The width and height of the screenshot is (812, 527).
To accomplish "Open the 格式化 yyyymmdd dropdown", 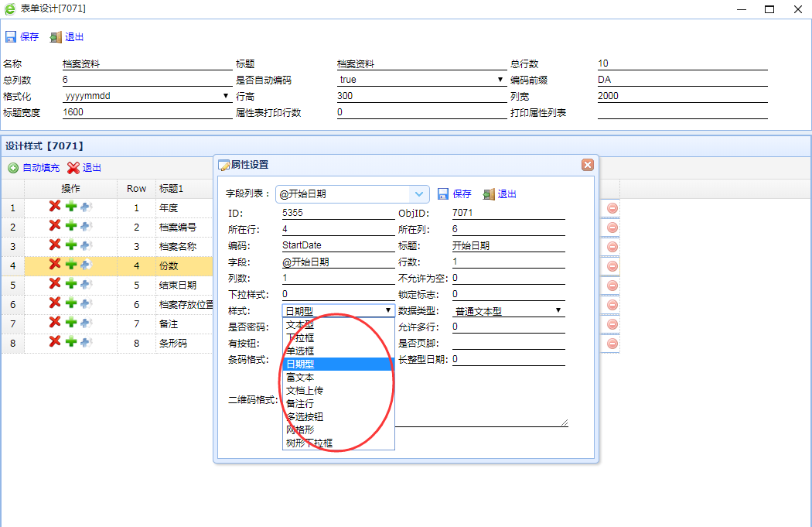I will (x=225, y=97).
